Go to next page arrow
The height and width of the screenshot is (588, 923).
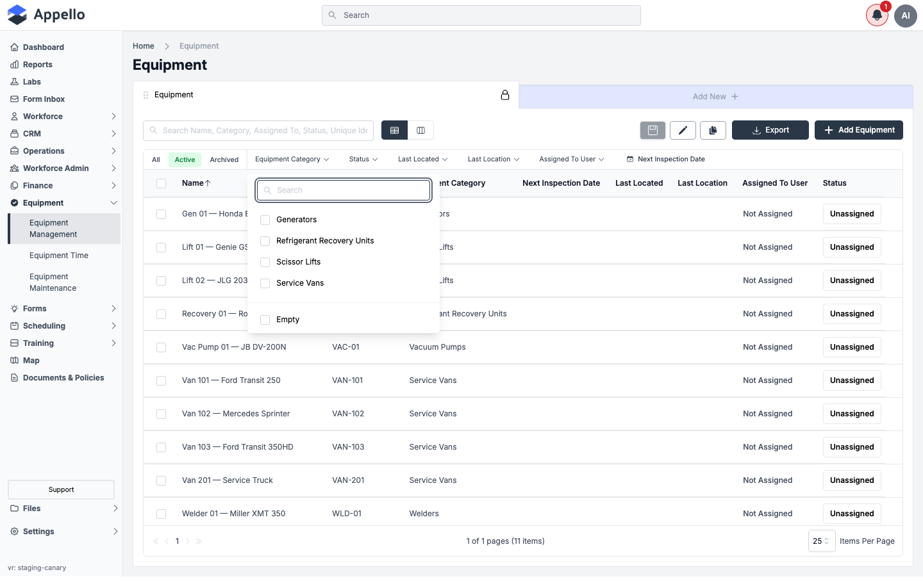188,541
